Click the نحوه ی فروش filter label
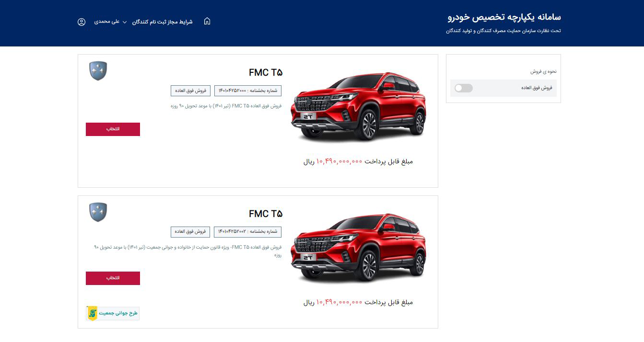The height and width of the screenshot is (342, 644). 543,71
